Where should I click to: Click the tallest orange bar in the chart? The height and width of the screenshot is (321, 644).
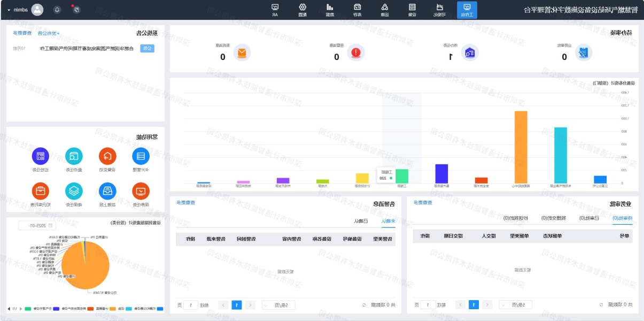point(521,147)
